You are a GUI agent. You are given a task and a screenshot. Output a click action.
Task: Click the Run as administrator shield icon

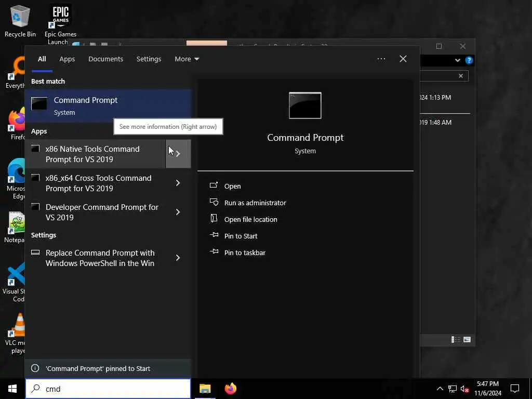(214, 202)
